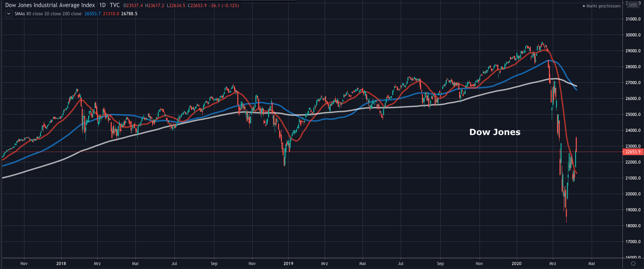Image resolution: width=644 pixels, height=269 pixels.
Task: Click the red SMA value 21310.0
Action: [x=111, y=14]
